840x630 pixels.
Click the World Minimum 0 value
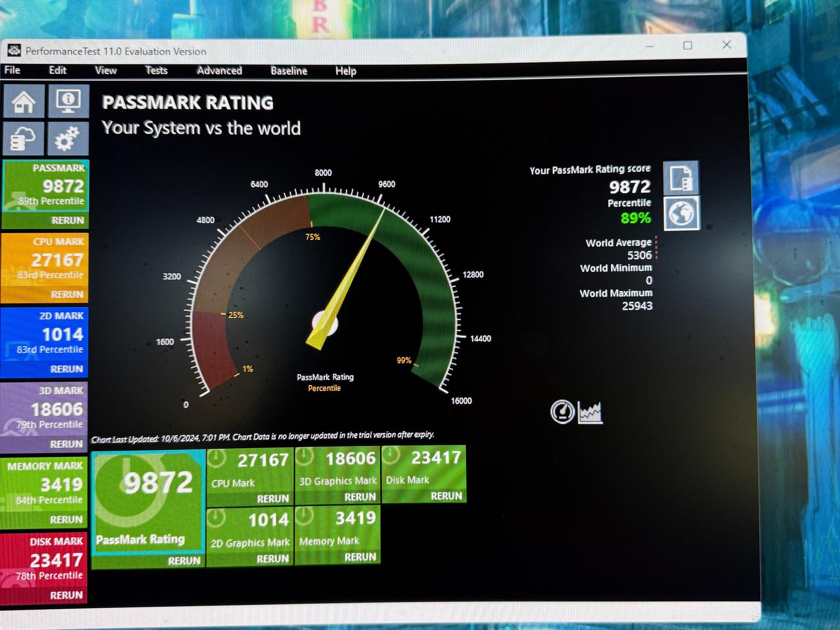(649, 281)
